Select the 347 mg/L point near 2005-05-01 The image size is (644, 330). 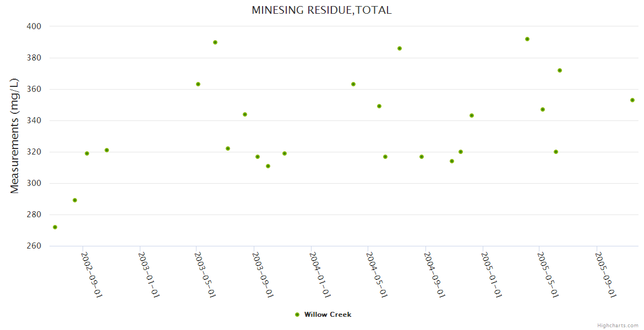pyautogui.click(x=543, y=109)
